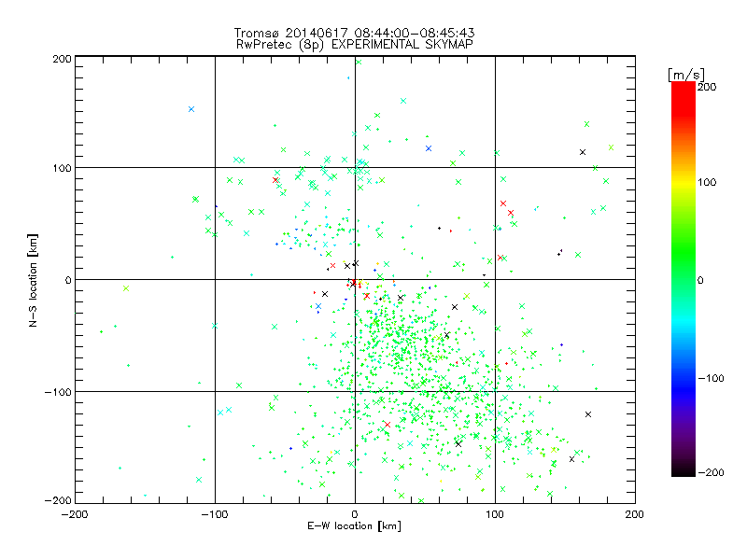This screenshot has height=560, width=747.
Task: Click the colorbar tick label '-200'
Action: 711,472
